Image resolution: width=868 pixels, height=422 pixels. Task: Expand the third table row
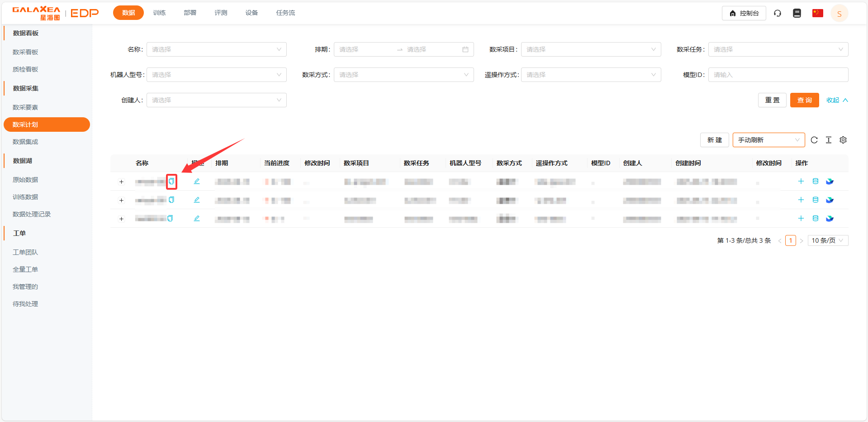tap(121, 219)
